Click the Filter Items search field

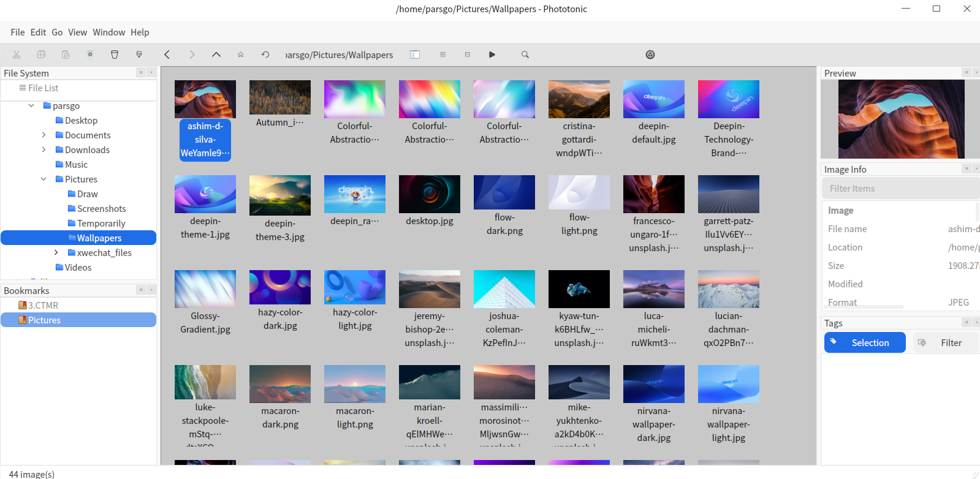(x=900, y=189)
